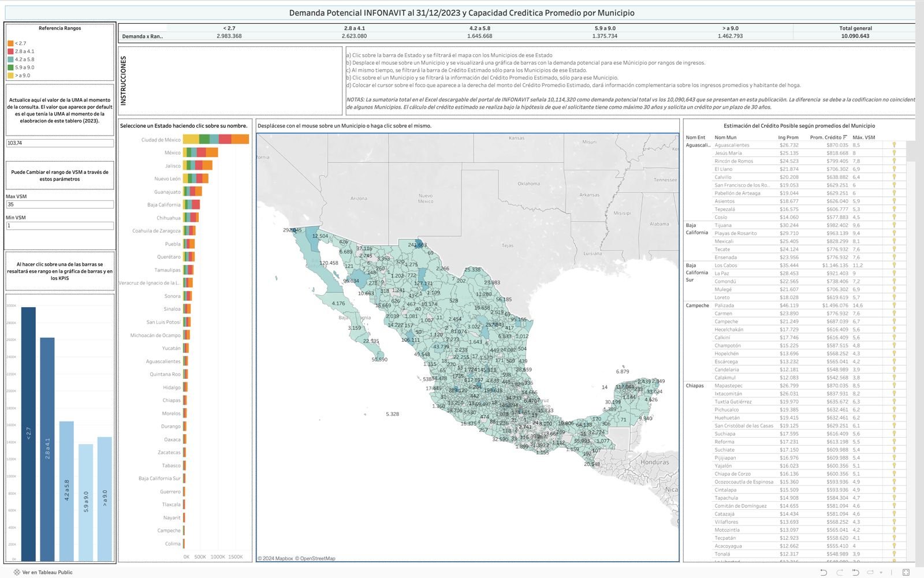Select the Nuevo León state in list
Screen dimensions: 924x578
[x=167, y=179]
